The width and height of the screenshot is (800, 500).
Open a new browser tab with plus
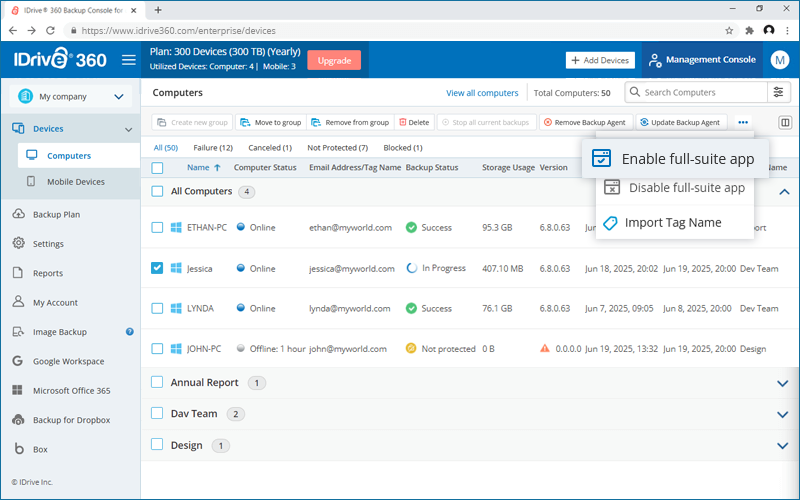click(x=158, y=10)
